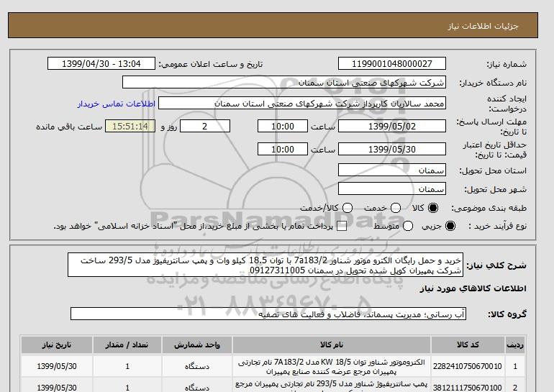Click the ردیف column header
Screen dimensions: 554x392
pyautogui.click(x=515, y=345)
